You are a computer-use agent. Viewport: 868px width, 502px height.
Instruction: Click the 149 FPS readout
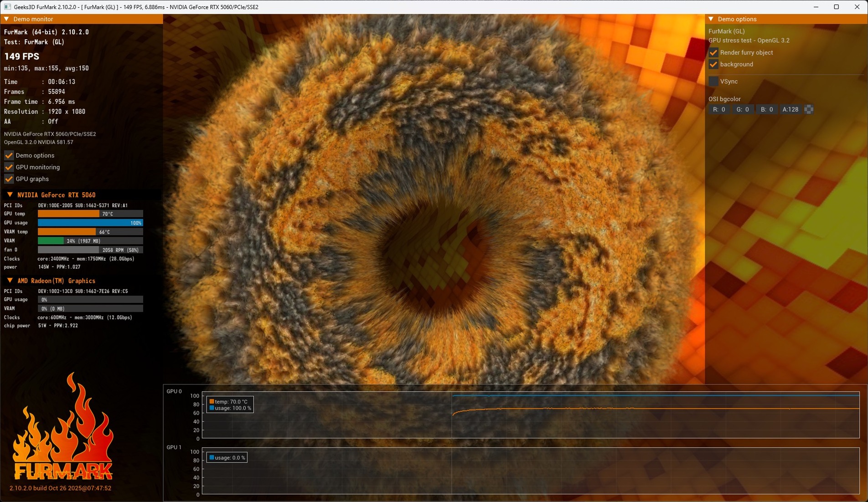pos(22,56)
